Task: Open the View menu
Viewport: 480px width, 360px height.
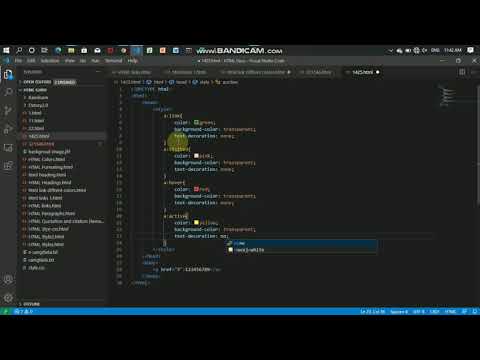Action: tap(70, 61)
